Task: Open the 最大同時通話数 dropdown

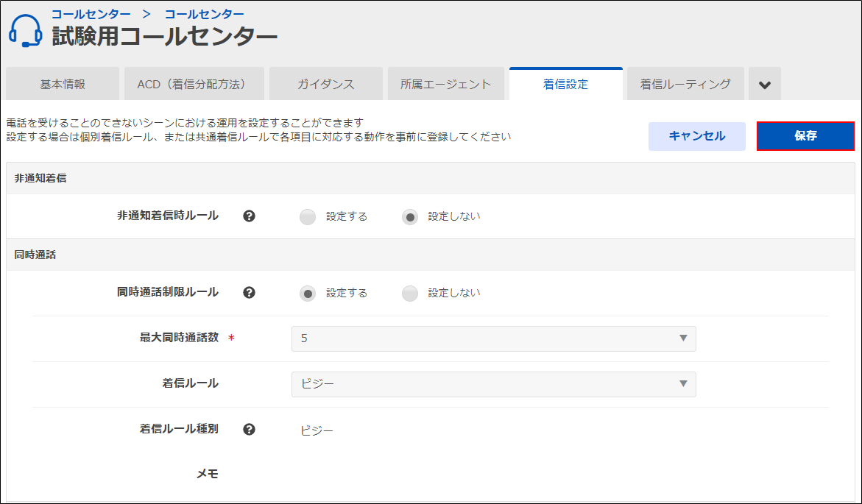Action: 493,338
